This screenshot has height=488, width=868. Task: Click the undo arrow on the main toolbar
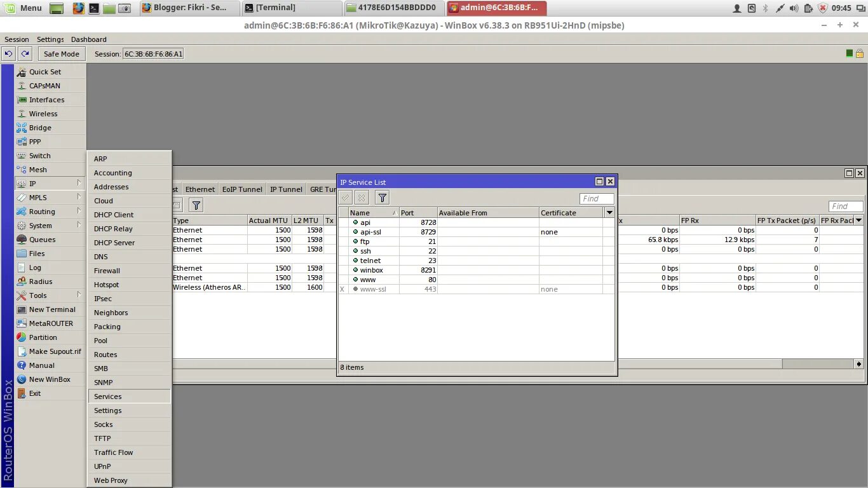8,53
